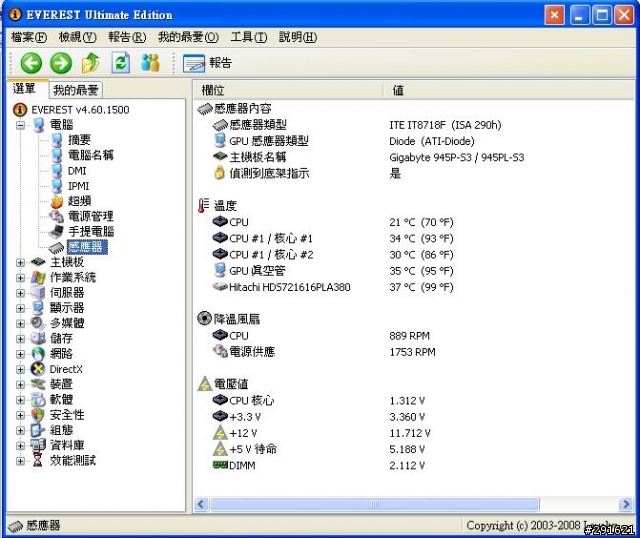Click the speaker icon beside 多媒體
The width and height of the screenshot is (640, 538).
coord(38,323)
